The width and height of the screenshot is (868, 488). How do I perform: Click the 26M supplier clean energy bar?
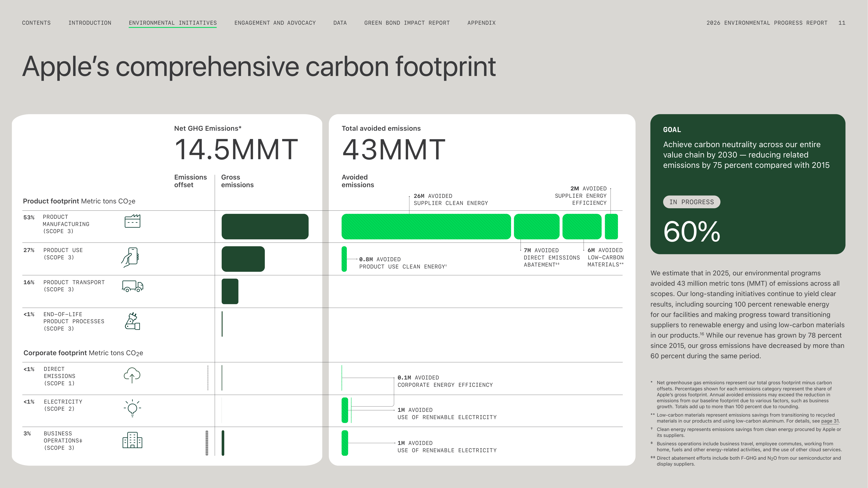tap(426, 227)
